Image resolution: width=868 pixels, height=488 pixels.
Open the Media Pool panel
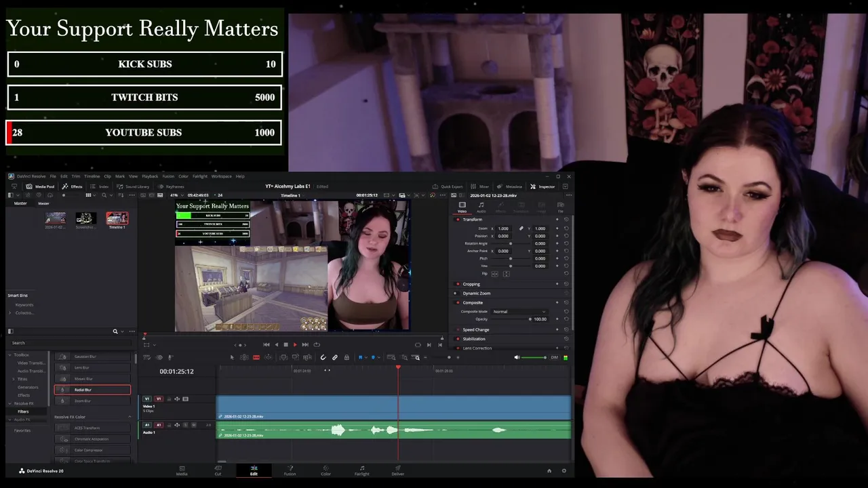click(40, 186)
